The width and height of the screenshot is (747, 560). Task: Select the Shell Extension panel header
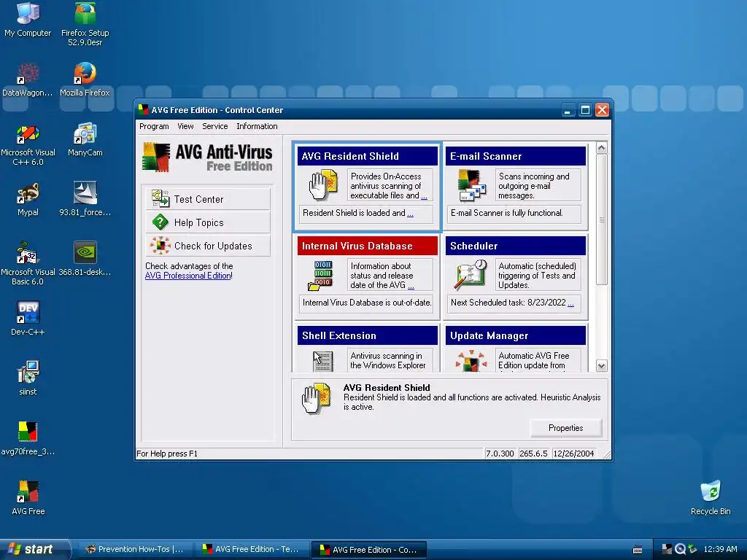point(368,335)
